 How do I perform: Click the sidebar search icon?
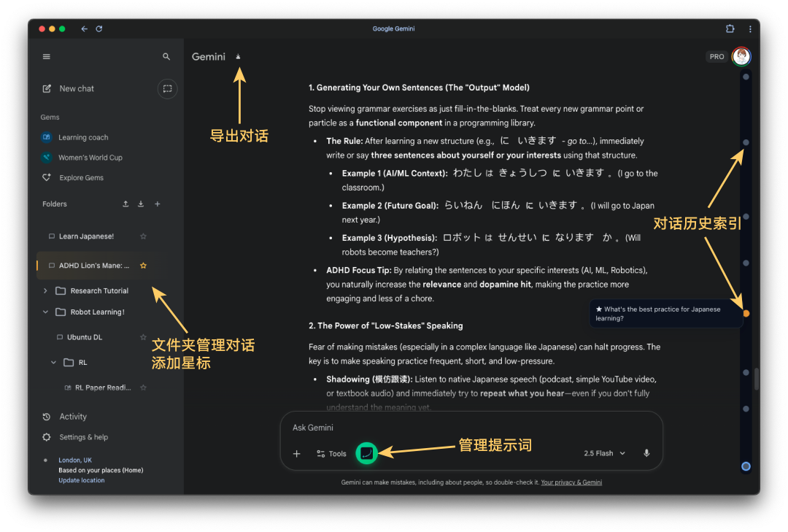pos(166,57)
